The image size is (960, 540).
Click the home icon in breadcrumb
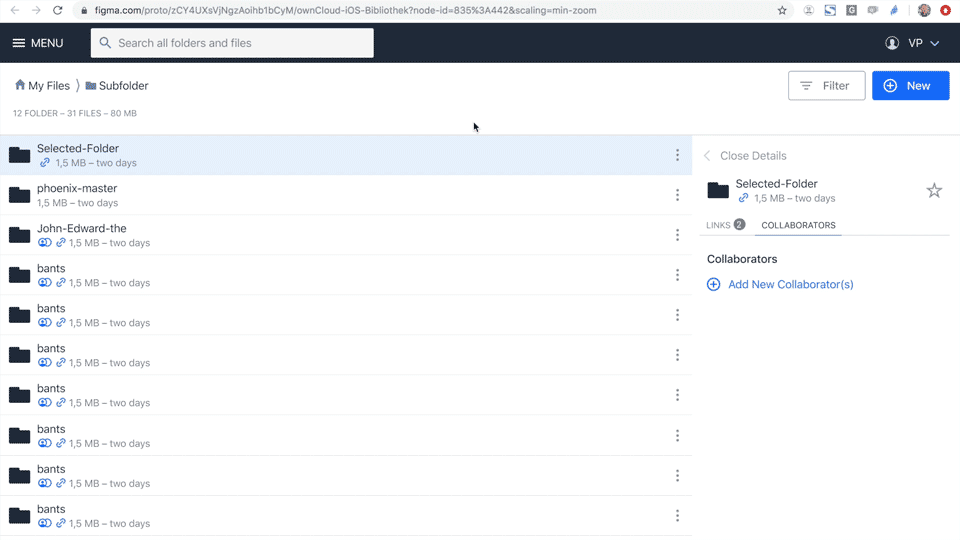20,85
